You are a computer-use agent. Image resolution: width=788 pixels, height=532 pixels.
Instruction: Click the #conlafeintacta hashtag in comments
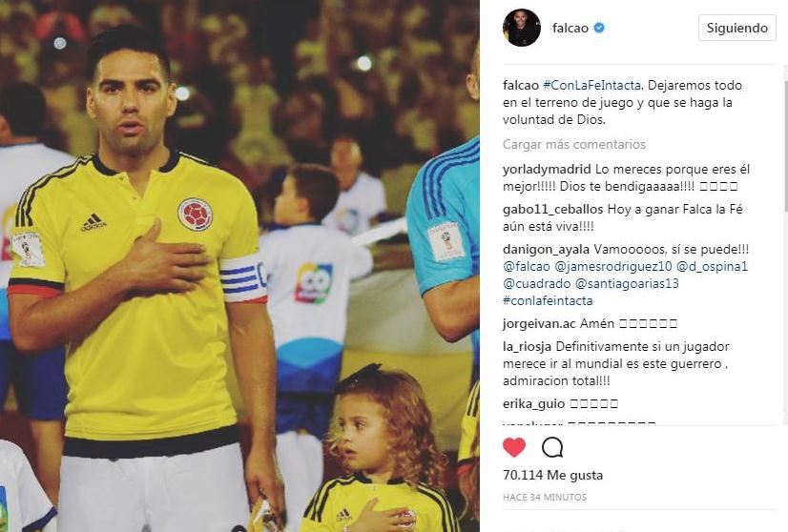click(x=548, y=301)
